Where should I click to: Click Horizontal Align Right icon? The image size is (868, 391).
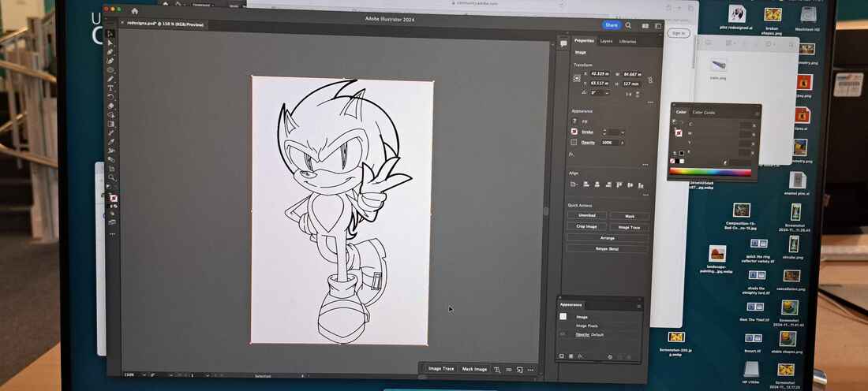click(x=608, y=184)
